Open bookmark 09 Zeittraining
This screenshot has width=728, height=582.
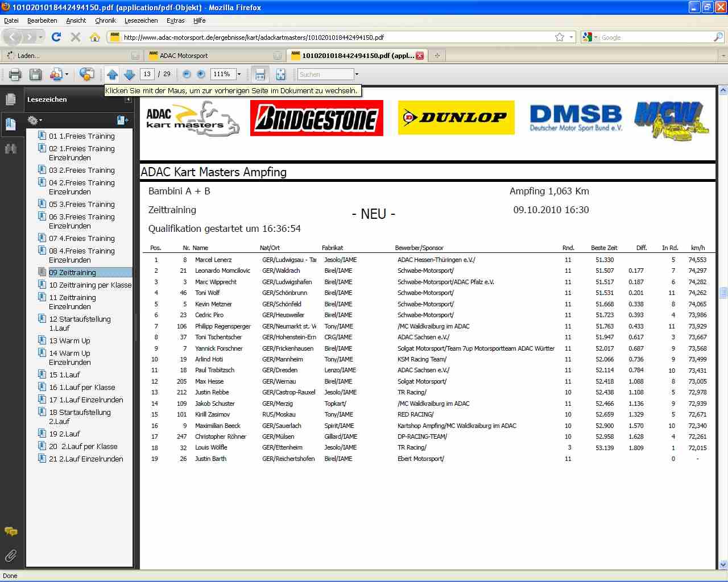tap(72, 273)
